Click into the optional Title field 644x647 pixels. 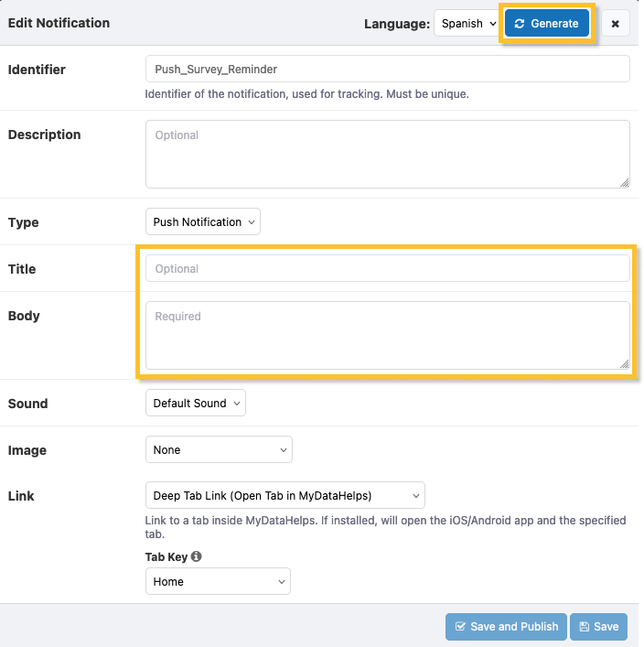click(387, 269)
